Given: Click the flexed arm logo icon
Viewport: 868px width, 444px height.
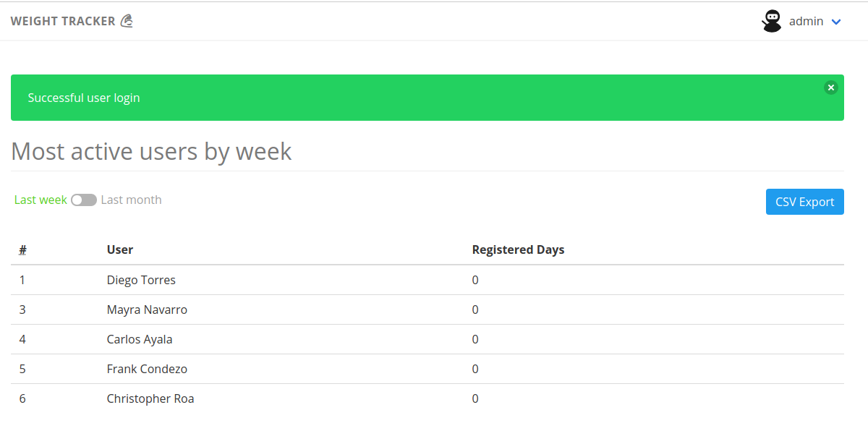Looking at the screenshot, I should point(127,21).
